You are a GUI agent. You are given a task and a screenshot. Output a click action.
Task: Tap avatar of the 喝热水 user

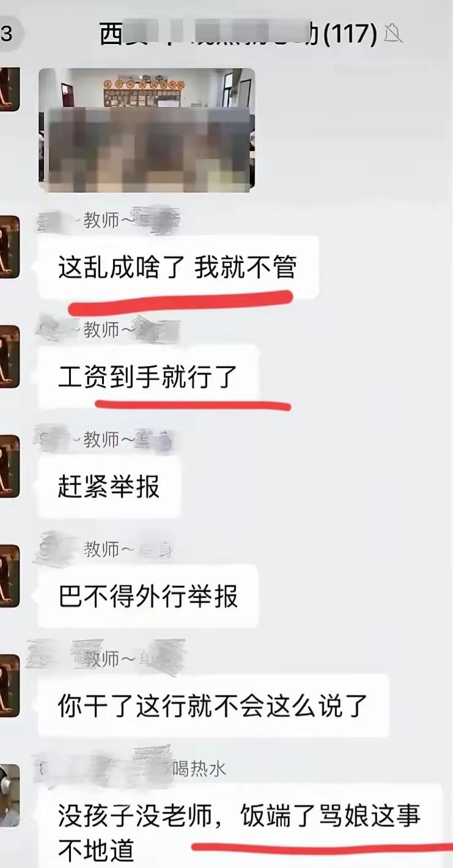[9, 795]
